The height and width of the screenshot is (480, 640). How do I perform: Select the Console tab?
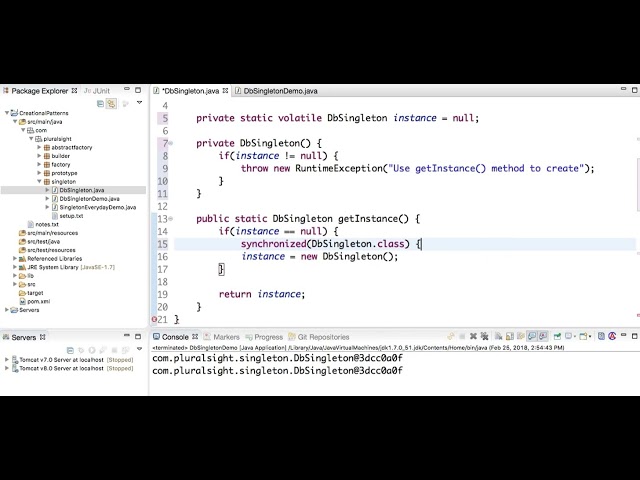[175, 337]
